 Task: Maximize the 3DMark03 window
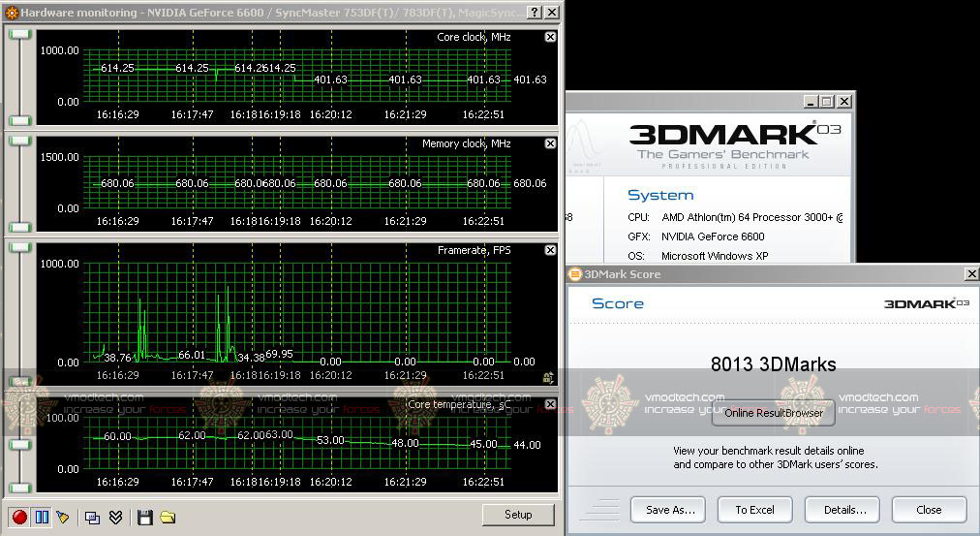coord(827,102)
